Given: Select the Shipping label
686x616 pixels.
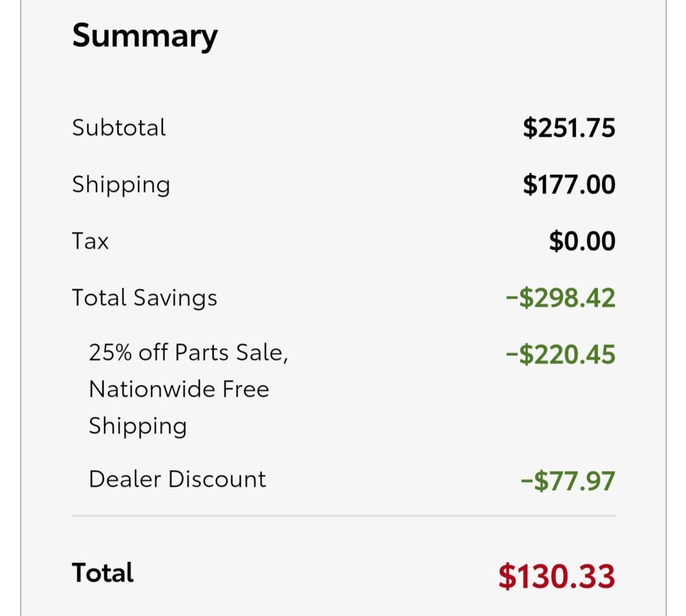Looking at the screenshot, I should click(x=121, y=185).
